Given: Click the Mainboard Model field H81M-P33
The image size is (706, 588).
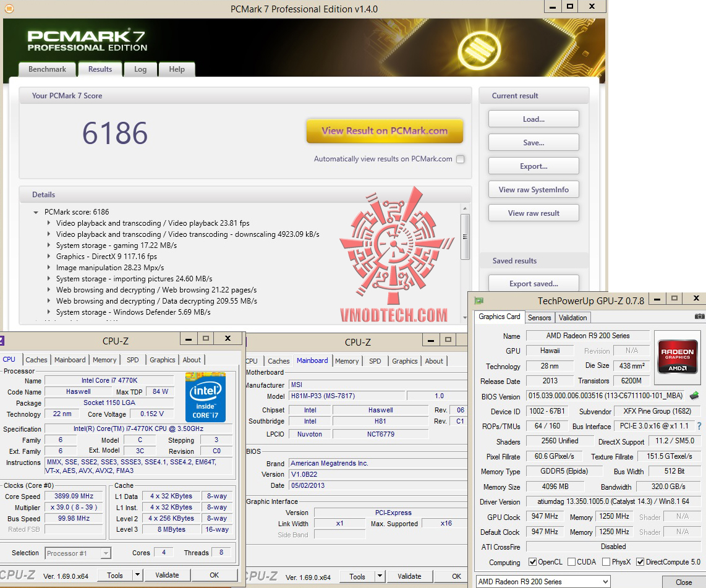Looking at the screenshot, I should (346, 396).
